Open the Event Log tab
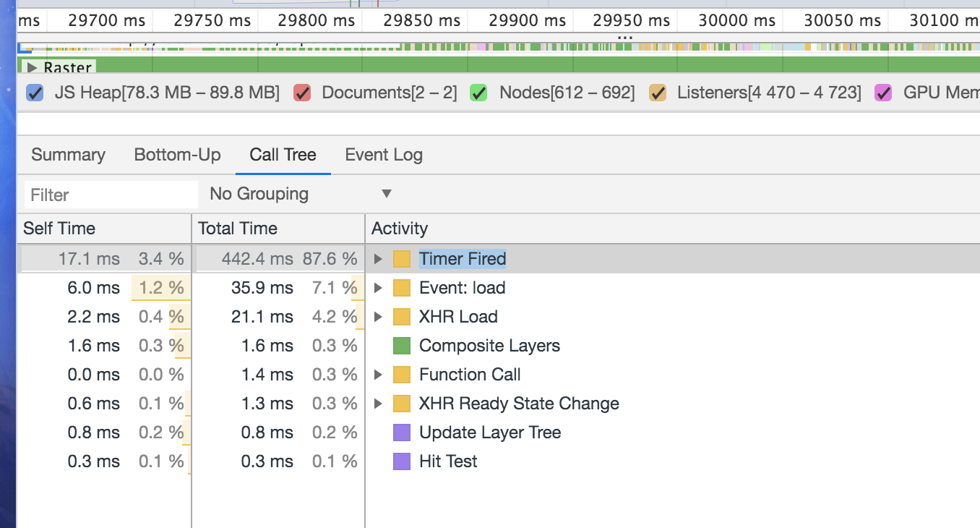Viewport: 980px width, 528px height. point(384,155)
